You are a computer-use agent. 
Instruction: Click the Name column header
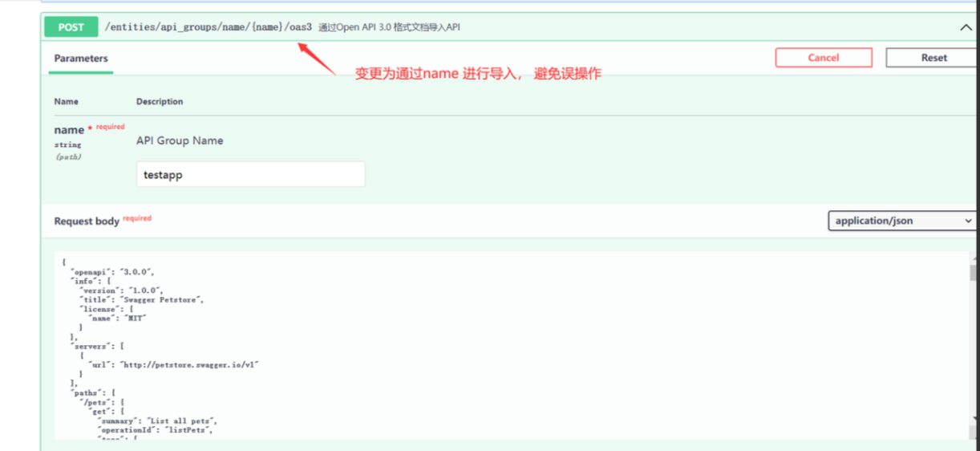point(67,102)
